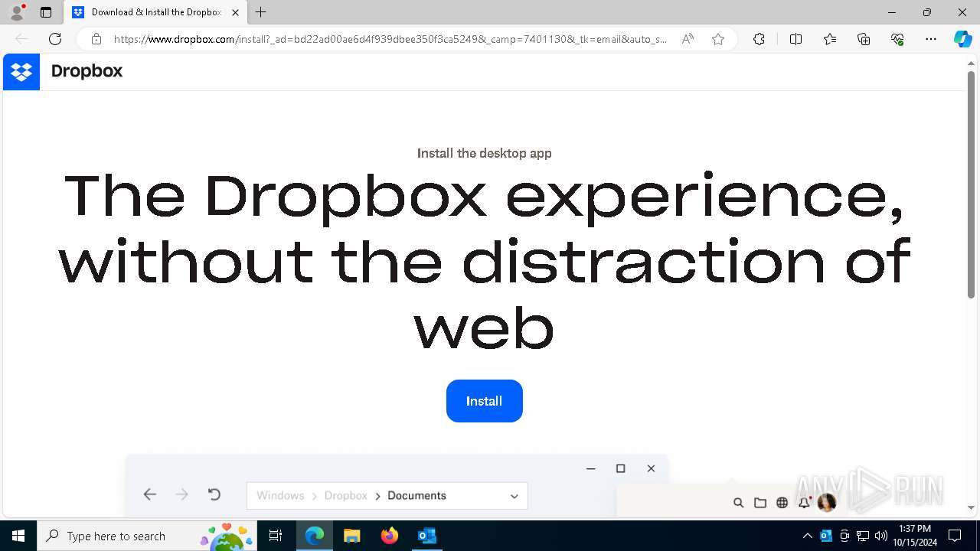Click the folder icon in illustration toolbar
Viewport: 980px width, 551px height.
tap(760, 503)
